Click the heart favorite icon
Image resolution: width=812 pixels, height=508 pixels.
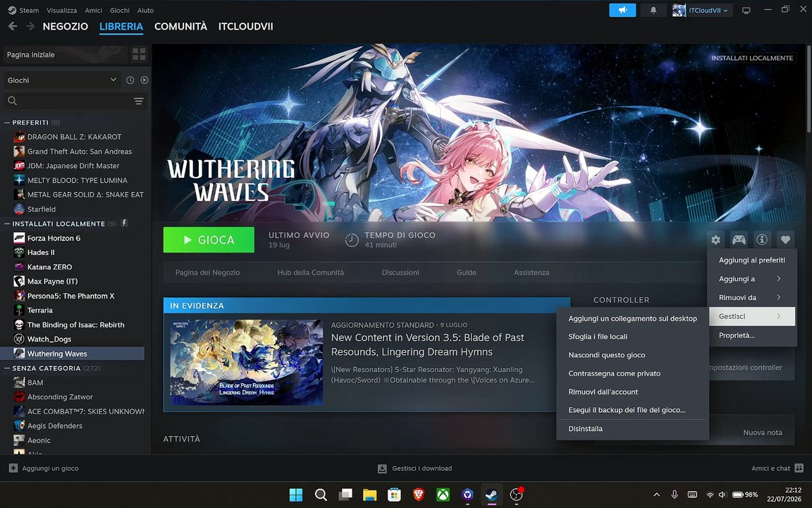pos(785,239)
